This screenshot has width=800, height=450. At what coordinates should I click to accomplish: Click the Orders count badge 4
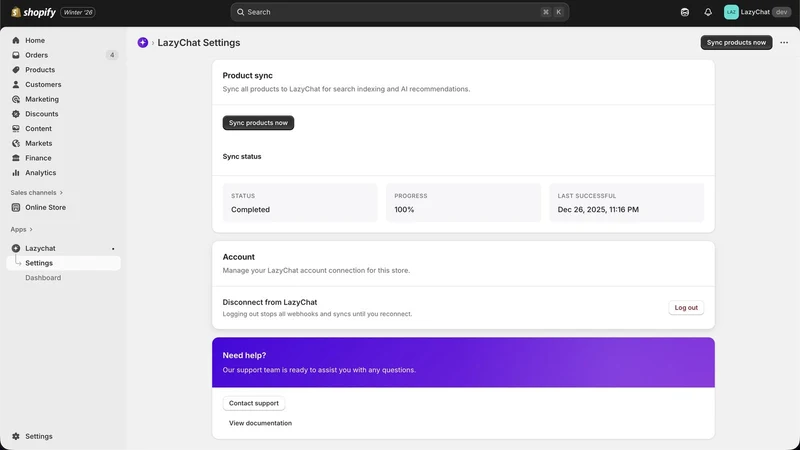click(x=112, y=55)
